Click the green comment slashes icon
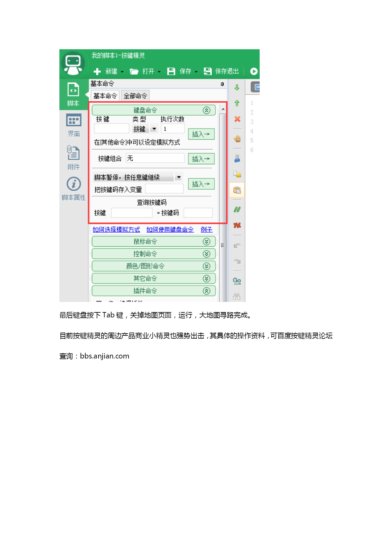 pyautogui.click(x=237, y=209)
